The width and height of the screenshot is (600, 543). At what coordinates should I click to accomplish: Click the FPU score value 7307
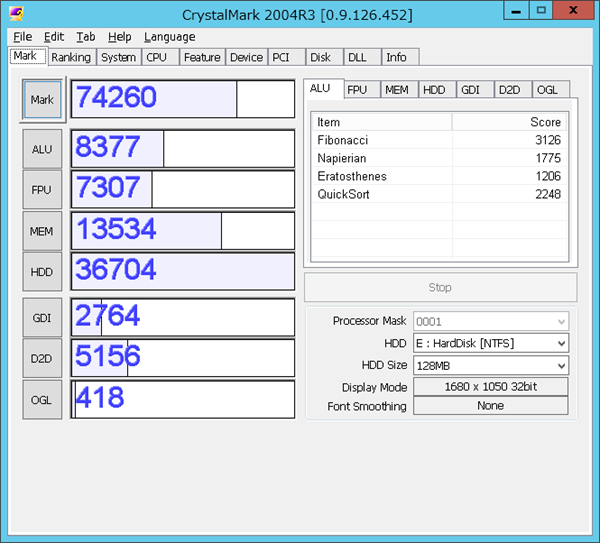(108, 188)
